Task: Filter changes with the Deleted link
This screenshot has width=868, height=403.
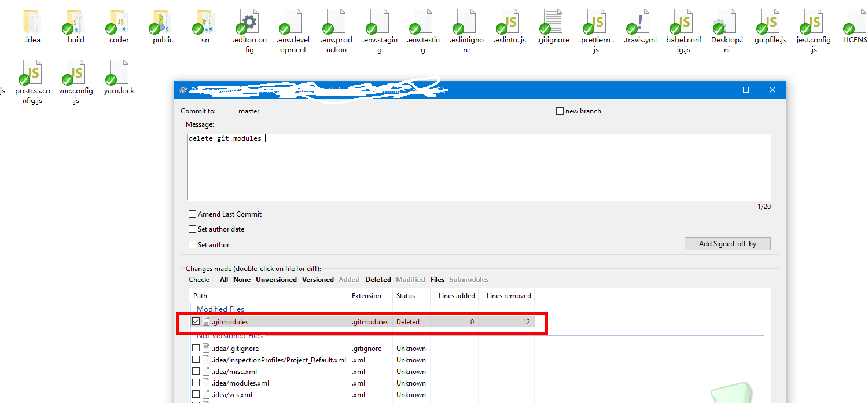Action: point(378,279)
